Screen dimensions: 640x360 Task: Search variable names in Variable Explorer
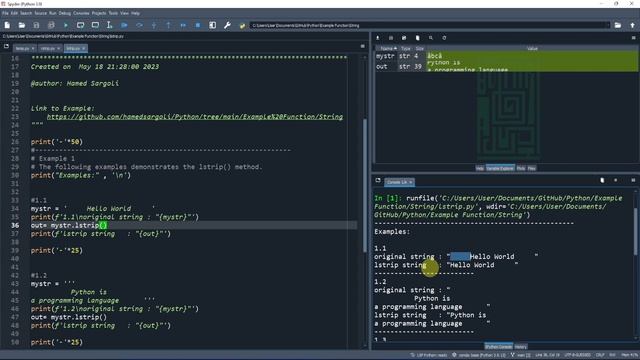(x=431, y=38)
